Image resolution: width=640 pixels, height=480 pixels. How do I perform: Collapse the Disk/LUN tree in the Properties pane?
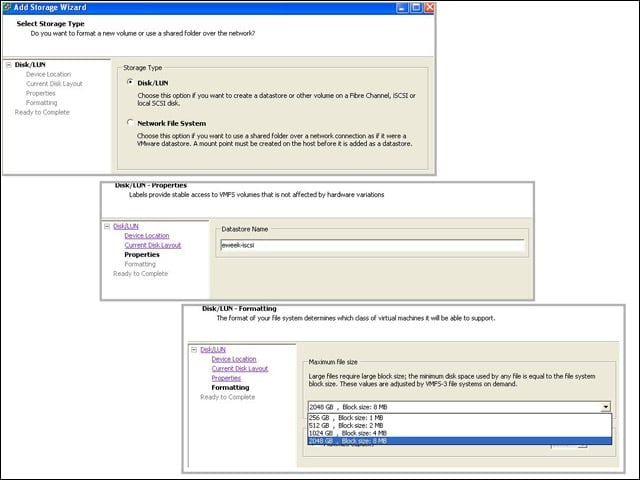(107, 226)
